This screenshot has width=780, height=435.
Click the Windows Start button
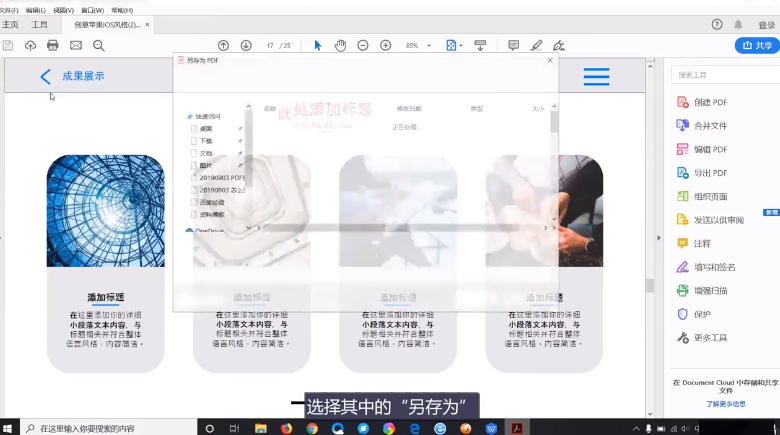click(7, 428)
